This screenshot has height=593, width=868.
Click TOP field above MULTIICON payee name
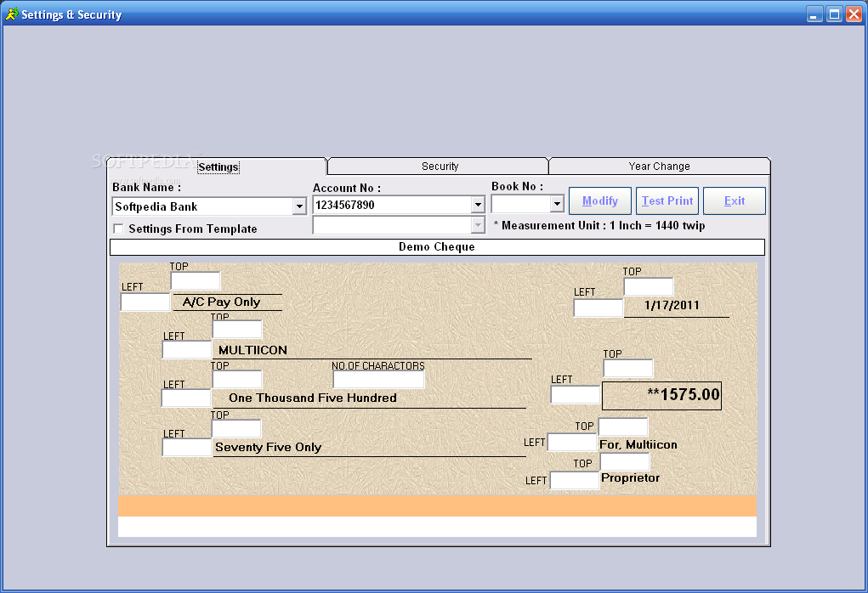coord(237,329)
